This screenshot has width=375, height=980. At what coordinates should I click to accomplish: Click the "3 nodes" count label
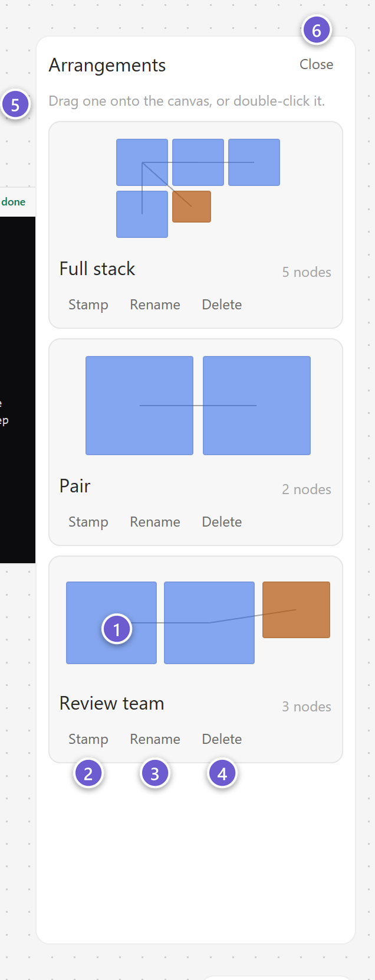(x=307, y=707)
